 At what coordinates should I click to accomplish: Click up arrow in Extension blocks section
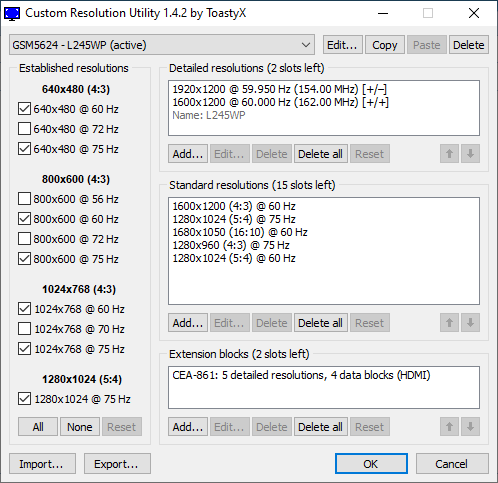pyautogui.click(x=449, y=427)
